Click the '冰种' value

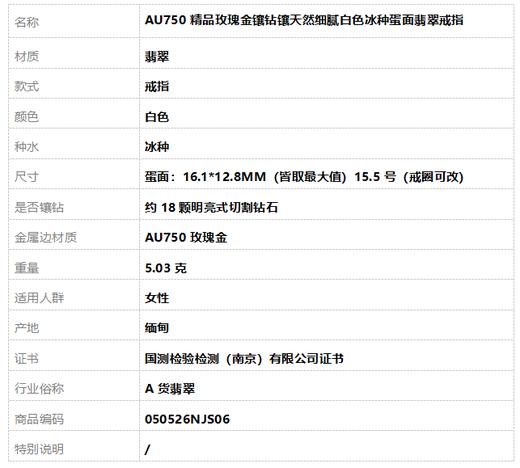[x=157, y=147]
